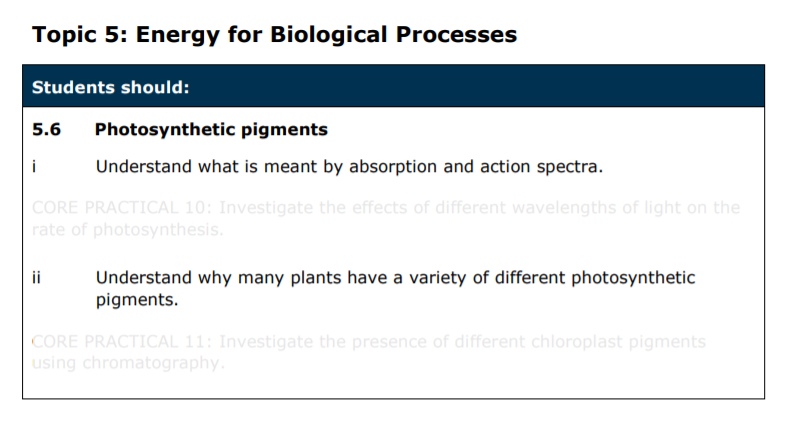Click the 'Topic 5: Energy for Biological Processes' title
This screenshot has width=793, height=428.
275,35
